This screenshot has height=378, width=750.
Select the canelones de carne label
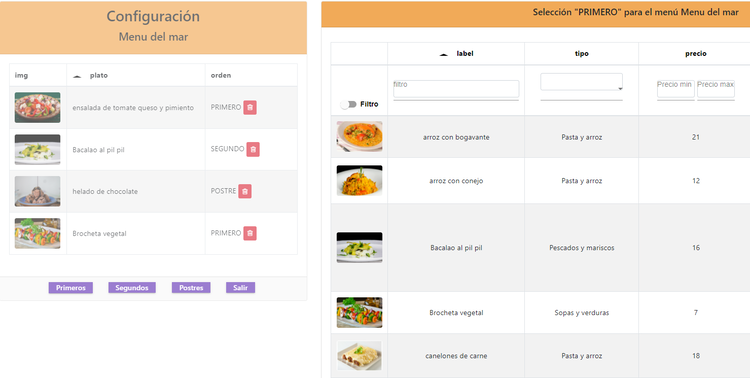pos(456,356)
